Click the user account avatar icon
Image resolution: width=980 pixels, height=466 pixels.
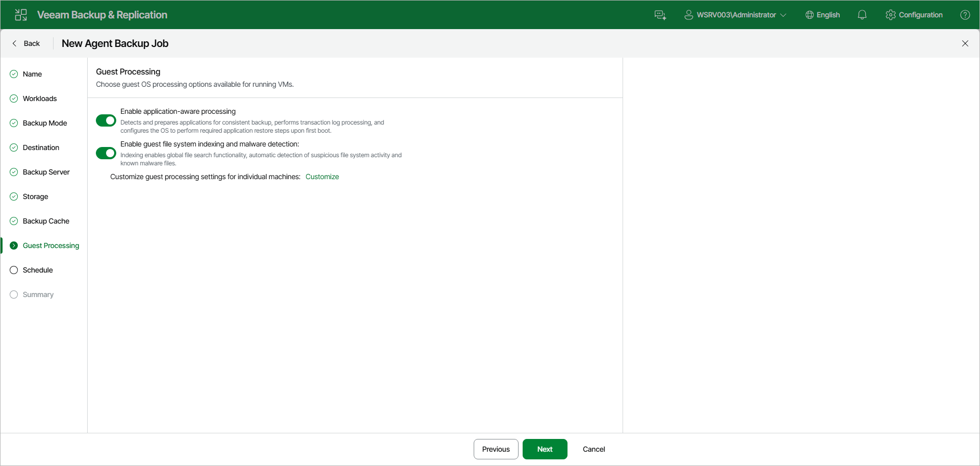688,15
